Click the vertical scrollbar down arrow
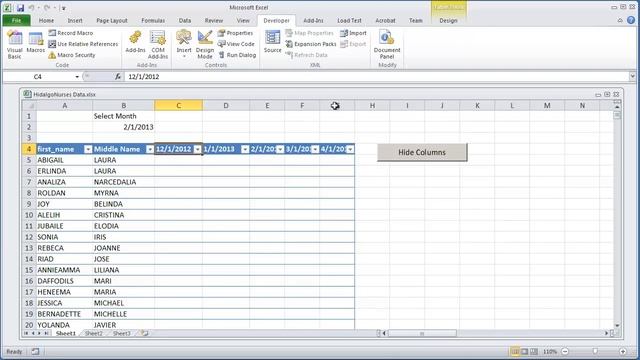 tap(617, 325)
